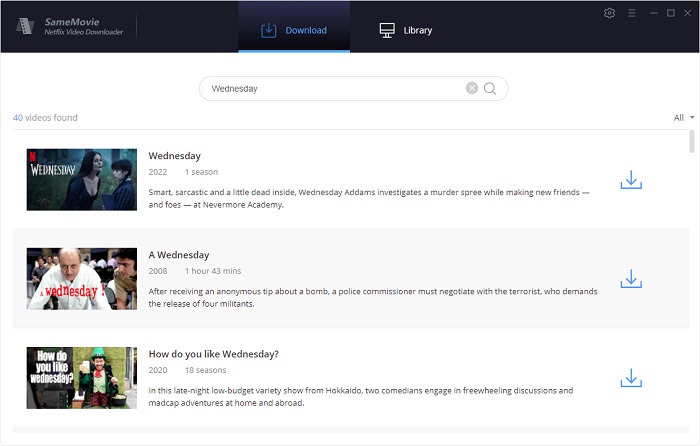Screen dimensions: 700x446
Task: Open How do you like Wednesday? thumbnail
Action: [x=82, y=378]
